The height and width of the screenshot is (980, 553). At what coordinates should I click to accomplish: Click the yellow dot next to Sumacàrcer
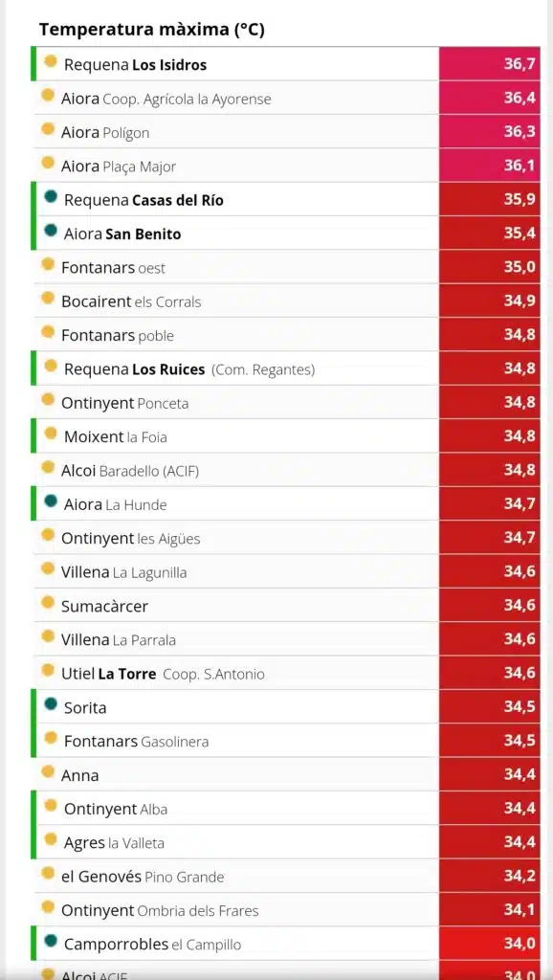tap(48, 603)
